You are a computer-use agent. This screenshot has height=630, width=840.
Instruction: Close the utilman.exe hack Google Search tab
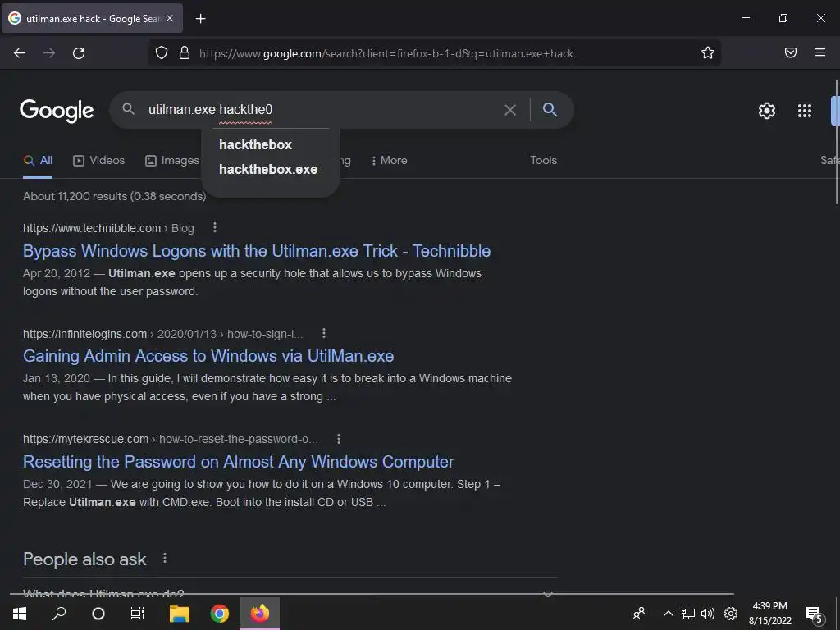[170, 18]
